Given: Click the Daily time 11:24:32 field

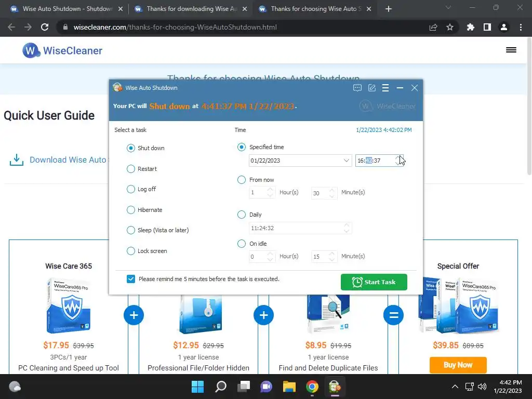Looking at the screenshot, I should tap(300, 228).
